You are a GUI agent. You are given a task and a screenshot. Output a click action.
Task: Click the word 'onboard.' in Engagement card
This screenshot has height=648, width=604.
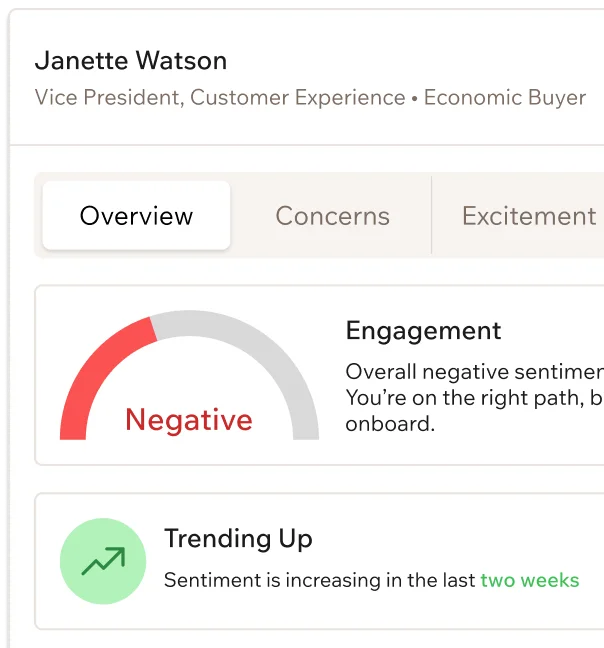pos(390,424)
